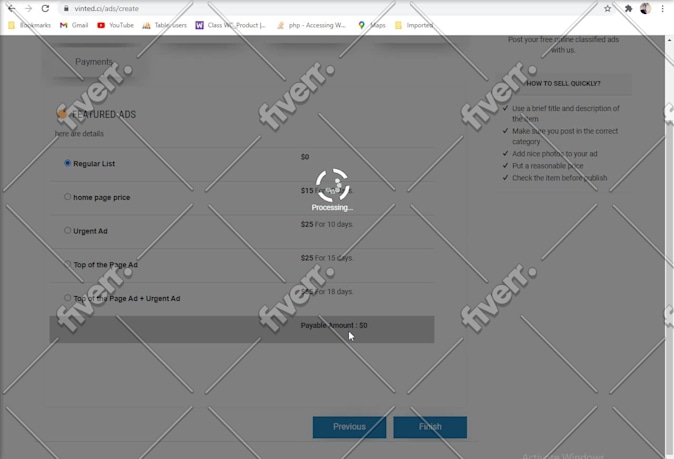Image resolution: width=674 pixels, height=459 pixels.
Task: Click the $0 Regular List price
Action: click(x=305, y=157)
